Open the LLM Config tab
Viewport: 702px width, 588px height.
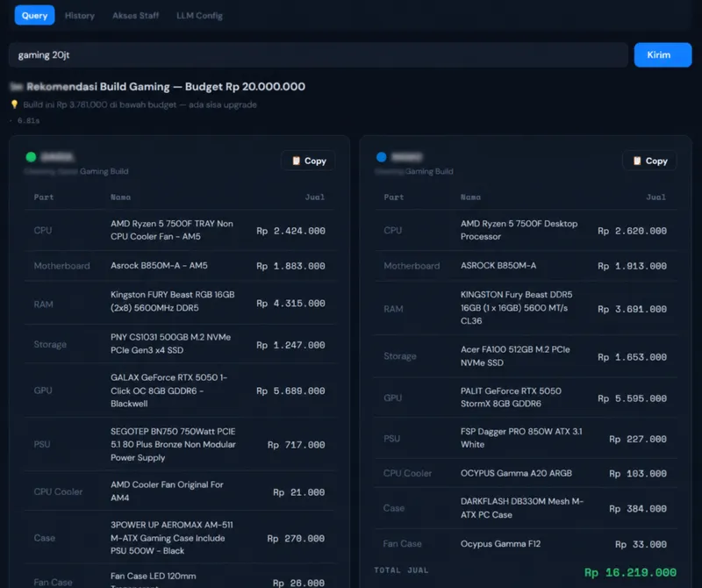click(199, 16)
